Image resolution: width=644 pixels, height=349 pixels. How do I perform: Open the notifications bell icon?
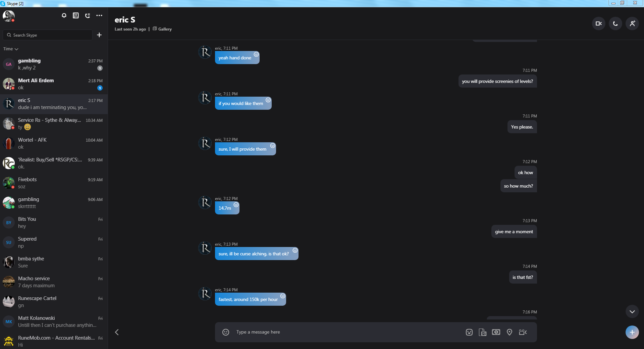[x=64, y=15]
